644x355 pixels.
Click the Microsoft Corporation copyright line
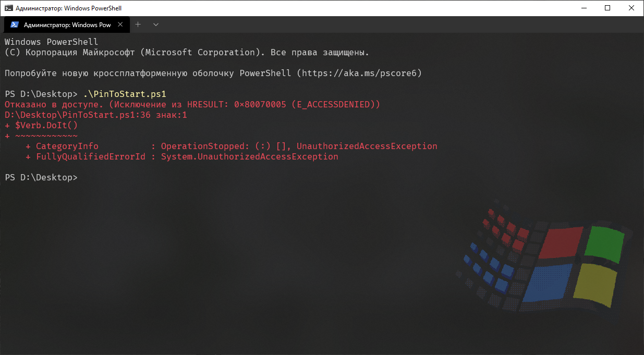pos(187,53)
